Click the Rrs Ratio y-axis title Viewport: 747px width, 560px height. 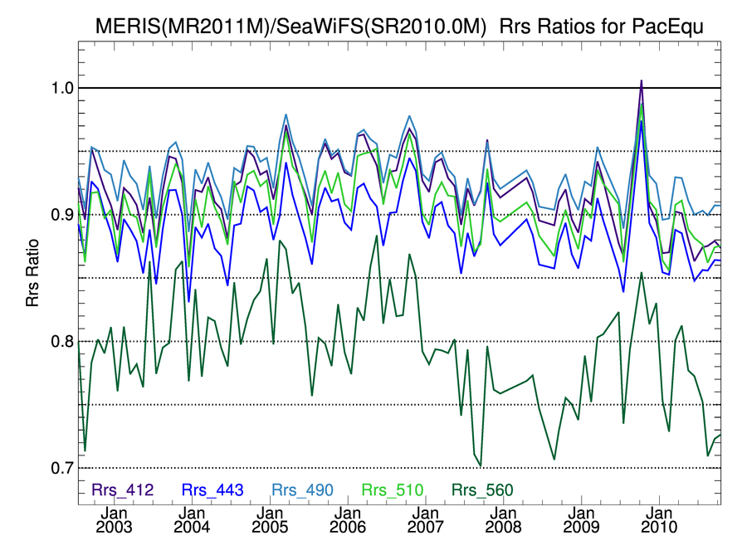coord(32,273)
